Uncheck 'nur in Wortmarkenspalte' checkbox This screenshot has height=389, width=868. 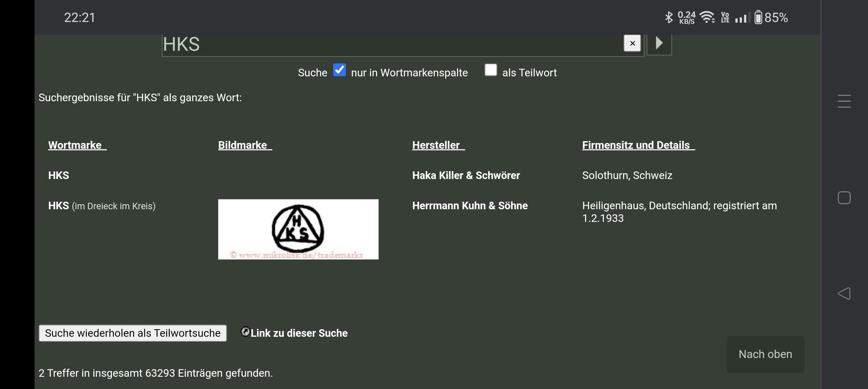click(x=339, y=70)
